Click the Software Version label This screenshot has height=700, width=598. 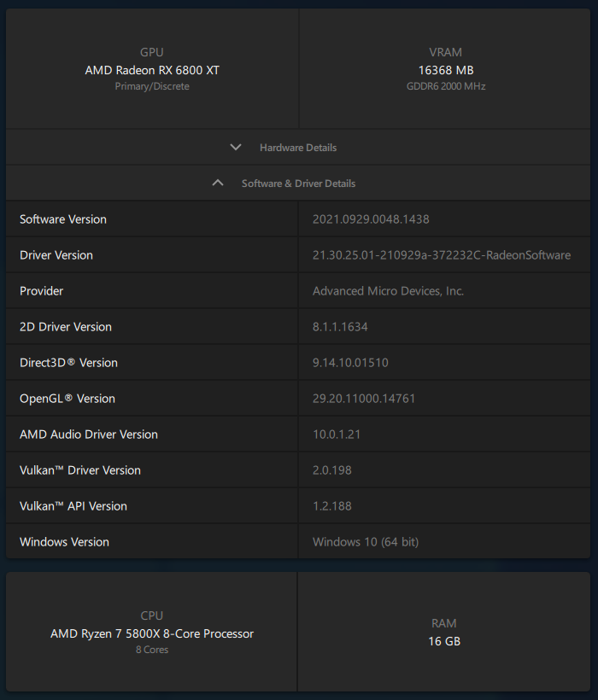tap(63, 219)
